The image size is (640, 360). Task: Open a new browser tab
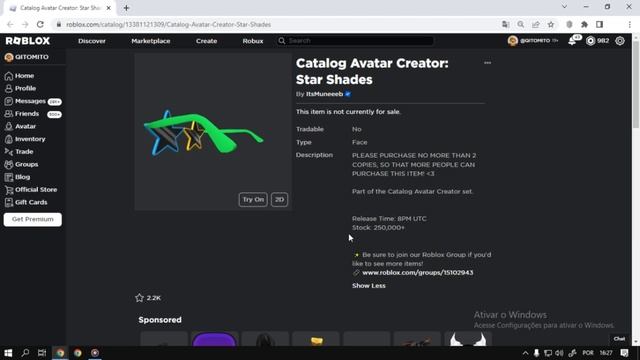[x=126, y=8]
